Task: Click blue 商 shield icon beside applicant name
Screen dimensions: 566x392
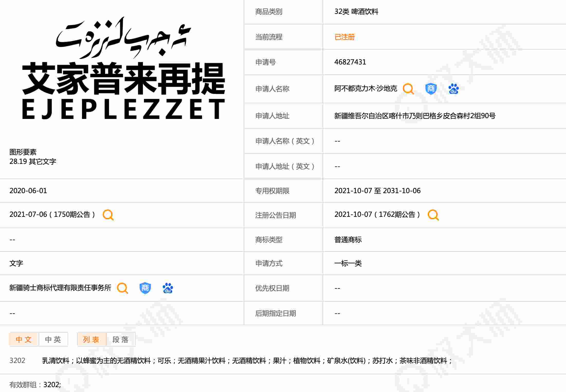Action: point(431,89)
